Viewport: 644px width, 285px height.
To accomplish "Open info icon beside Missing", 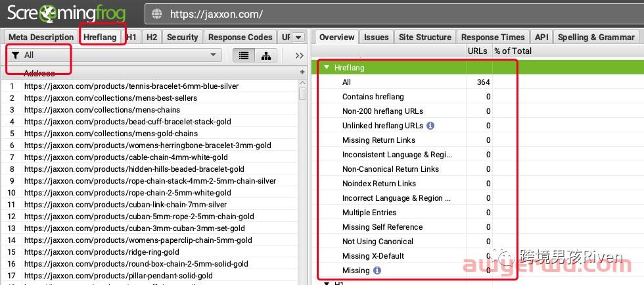I will 377,271.
